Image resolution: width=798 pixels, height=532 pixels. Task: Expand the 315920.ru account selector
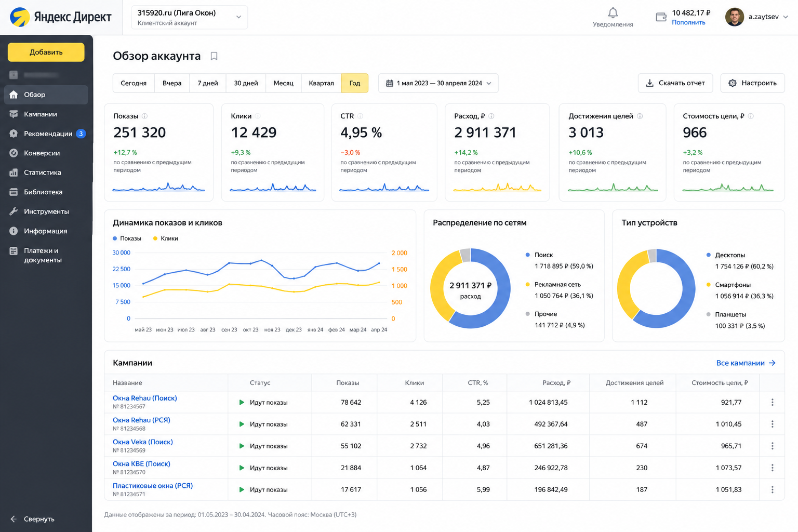tap(189, 17)
